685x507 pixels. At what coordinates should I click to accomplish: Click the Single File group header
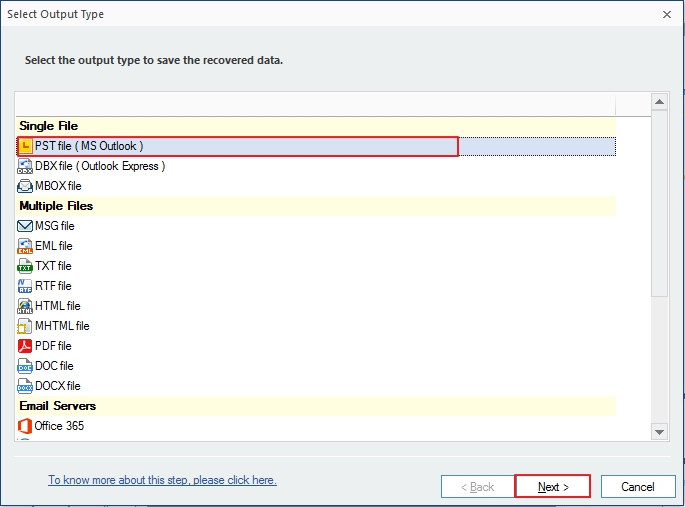pyautogui.click(x=316, y=126)
